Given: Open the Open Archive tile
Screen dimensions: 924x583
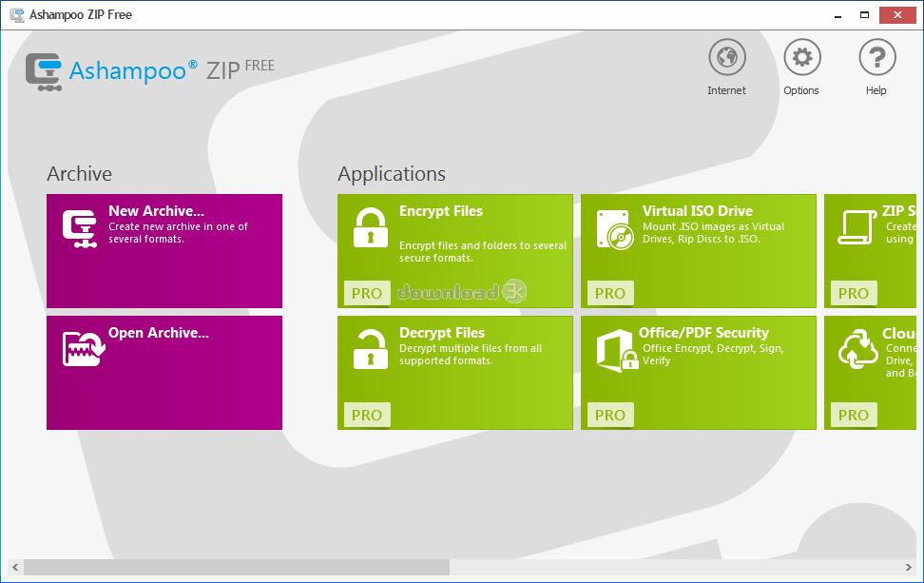Looking at the screenshot, I should pyautogui.click(x=164, y=373).
